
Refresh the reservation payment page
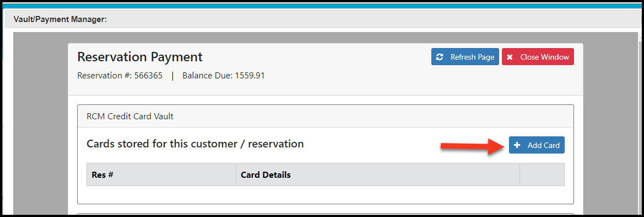click(465, 57)
